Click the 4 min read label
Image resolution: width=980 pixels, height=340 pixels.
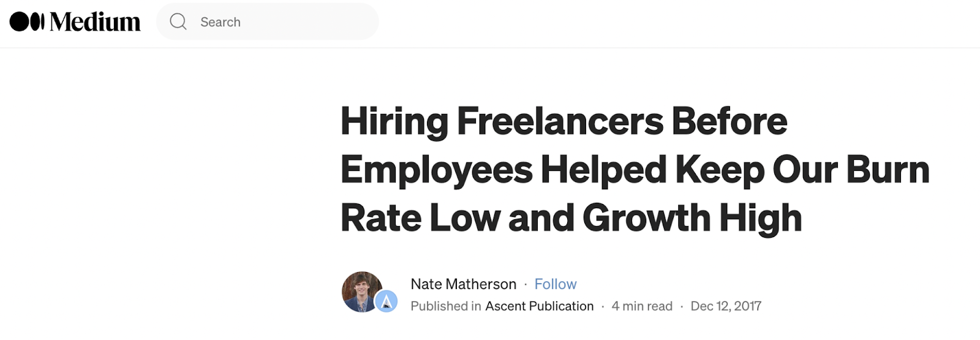641,306
